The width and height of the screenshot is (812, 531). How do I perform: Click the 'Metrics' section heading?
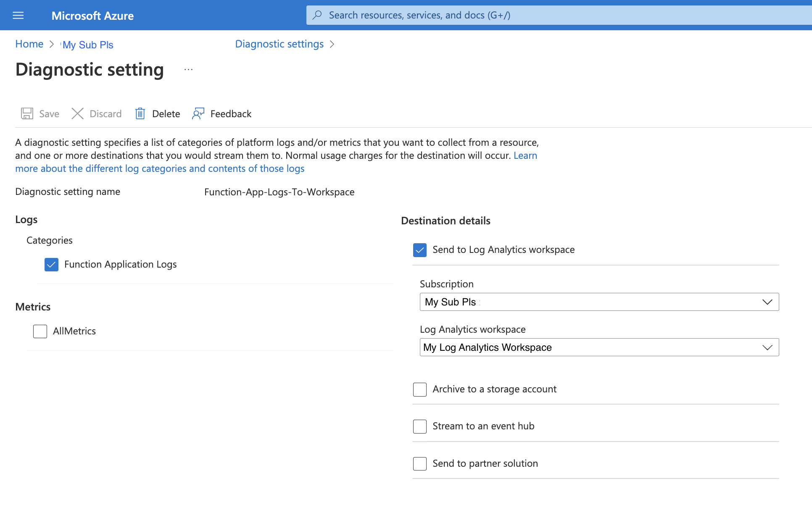(x=33, y=307)
